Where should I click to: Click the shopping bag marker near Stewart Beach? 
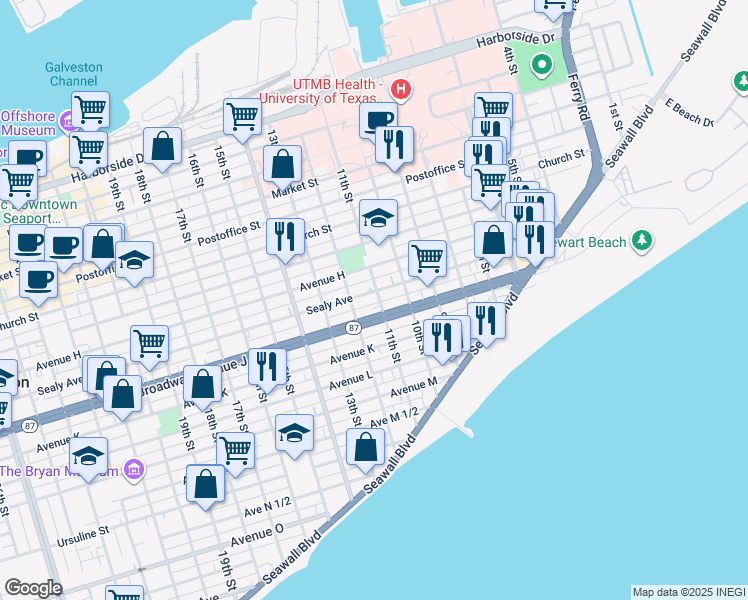coord(493,241)
